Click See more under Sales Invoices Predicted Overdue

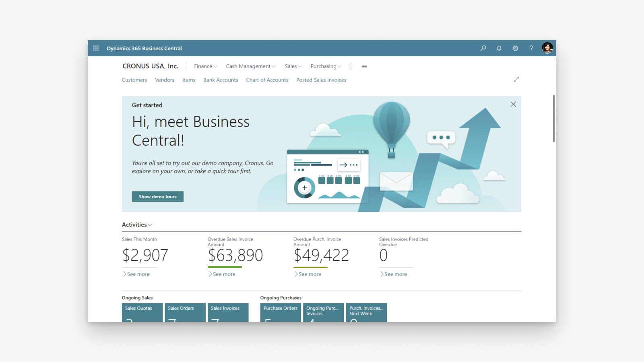point(393,274)
